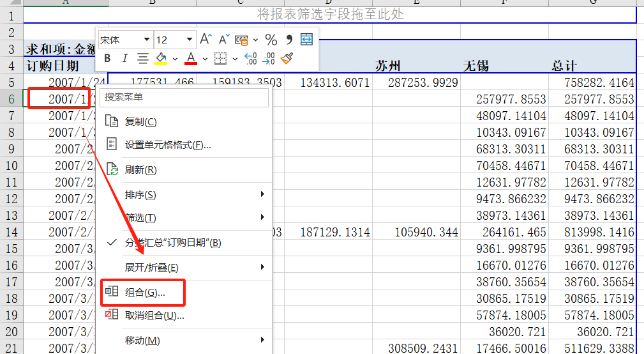
Task: Click the 总计 column header
Action: [x=592, y=66]
